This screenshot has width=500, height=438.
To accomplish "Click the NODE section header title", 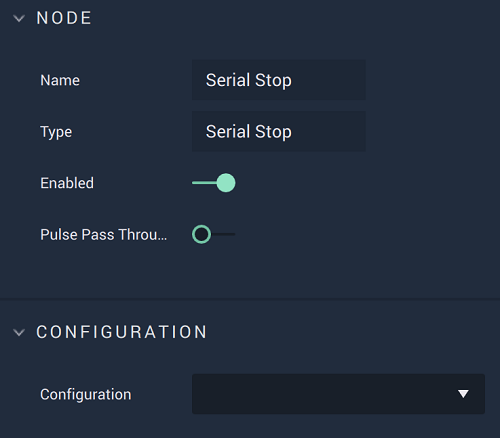I will 64,18.
